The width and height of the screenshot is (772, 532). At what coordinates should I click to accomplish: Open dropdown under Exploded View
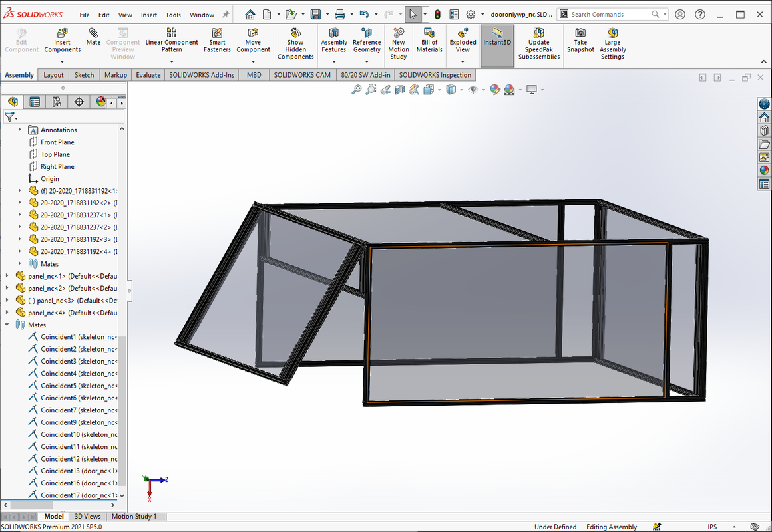463,62
